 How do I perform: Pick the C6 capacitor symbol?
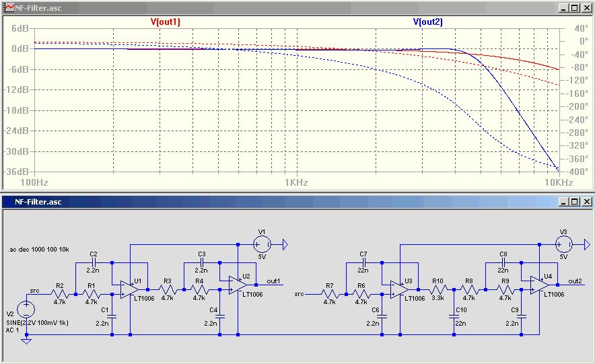click(382, 317)
